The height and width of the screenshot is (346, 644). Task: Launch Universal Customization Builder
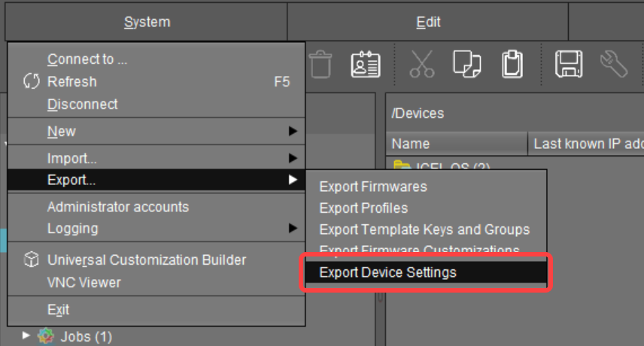coord(146,259)
